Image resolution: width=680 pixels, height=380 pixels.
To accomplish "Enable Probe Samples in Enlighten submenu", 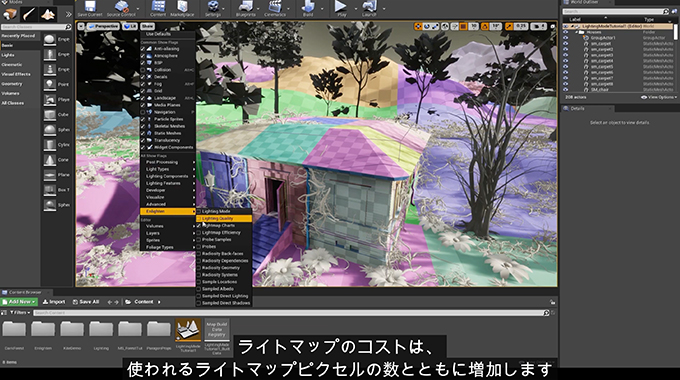I will (224, 239).
